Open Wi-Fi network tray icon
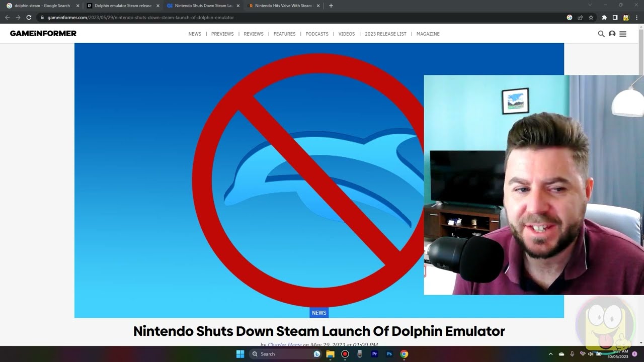 pos(583,354)
